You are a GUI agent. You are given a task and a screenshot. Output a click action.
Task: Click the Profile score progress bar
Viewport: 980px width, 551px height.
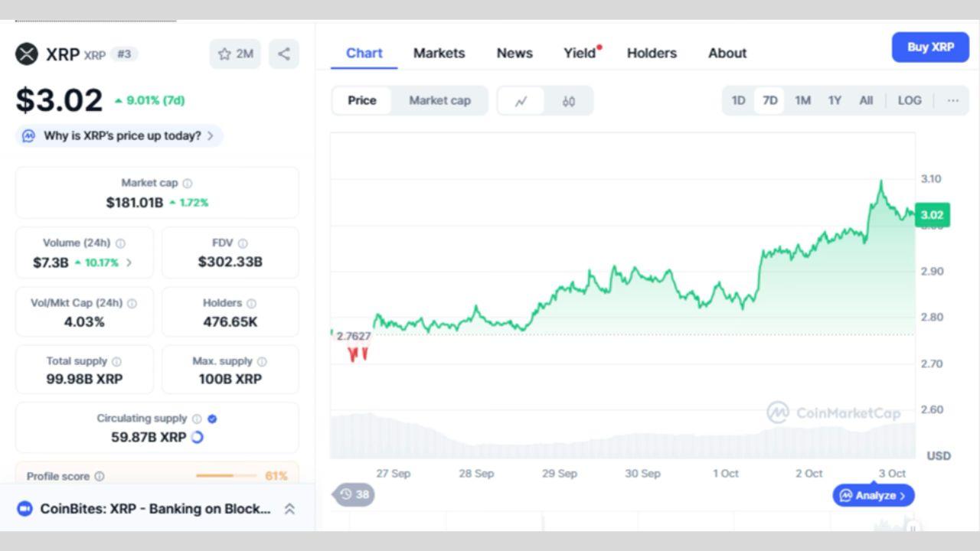pos(226,476)
